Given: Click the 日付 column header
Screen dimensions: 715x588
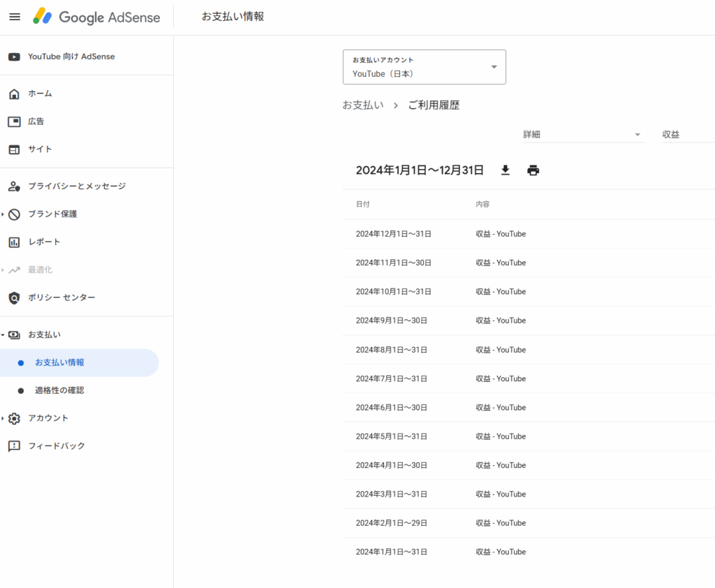Looking at the screenshot, I should point(363,205).
